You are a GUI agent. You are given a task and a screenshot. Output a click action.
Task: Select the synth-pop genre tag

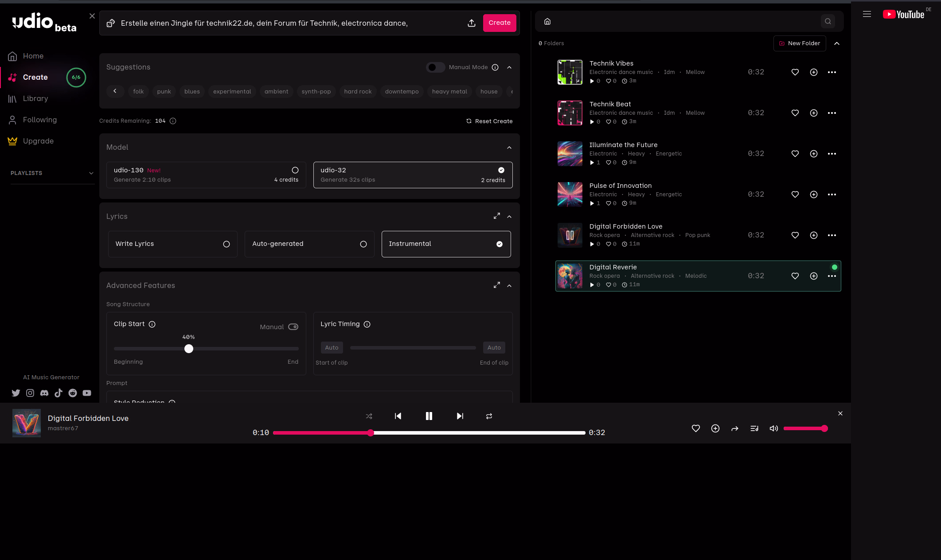(316, 92)
